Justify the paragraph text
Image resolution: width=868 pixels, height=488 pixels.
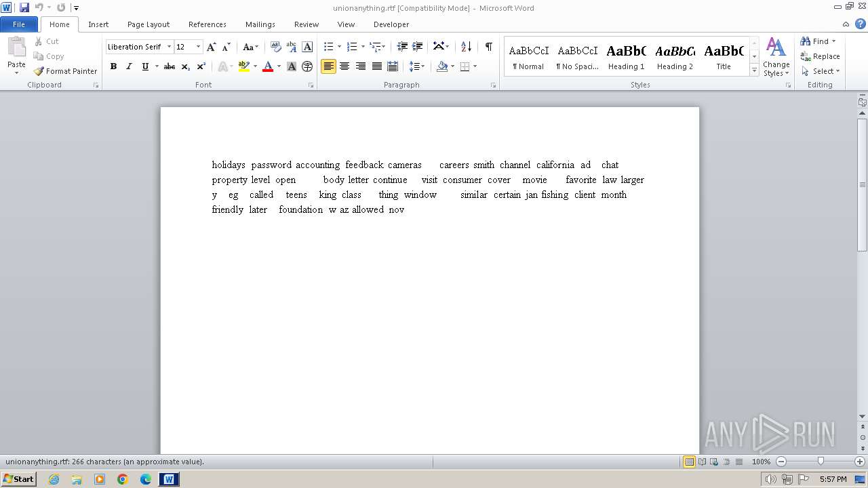pos(377,66)
